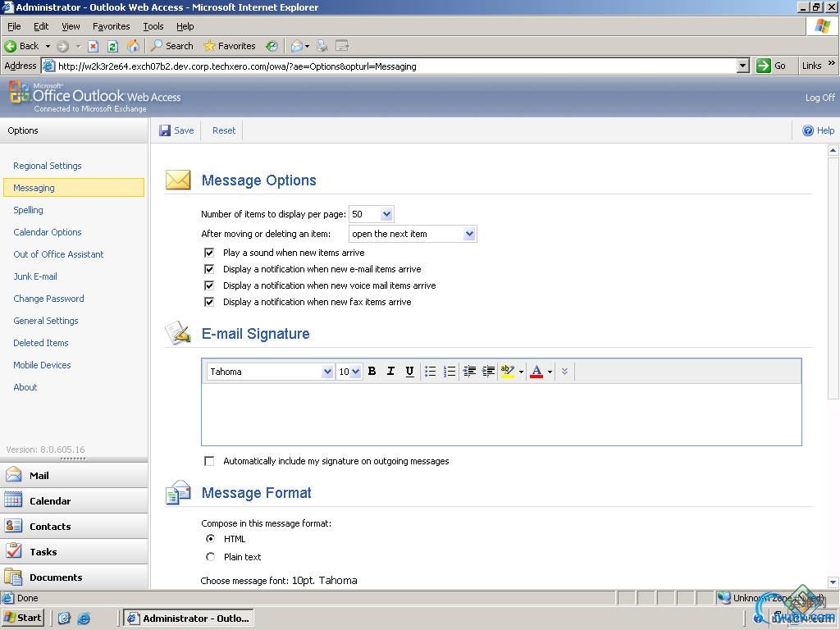Open Change Password options

point(48,299)
